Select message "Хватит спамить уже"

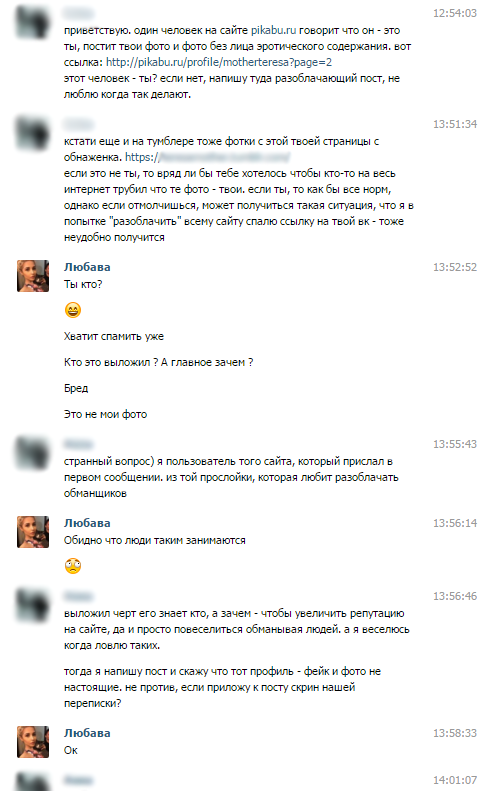coord(114,336)
